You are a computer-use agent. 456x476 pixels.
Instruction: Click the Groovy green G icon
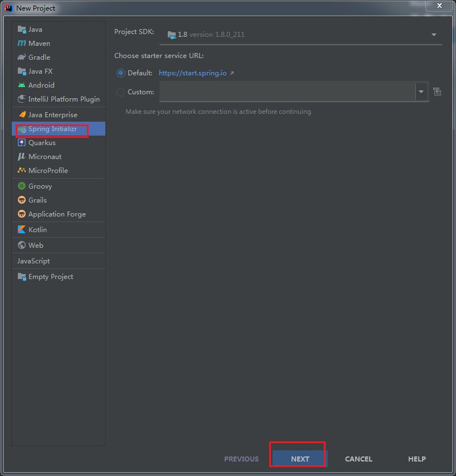tap(22, 186)
